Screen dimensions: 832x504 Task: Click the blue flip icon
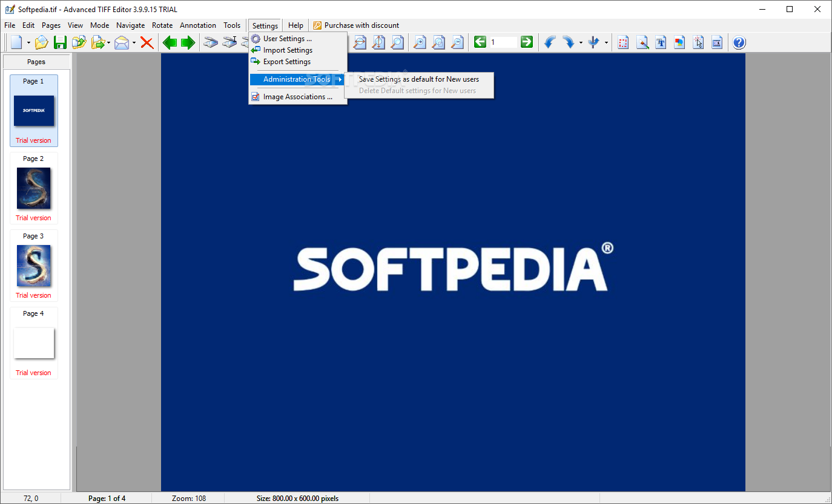(594, 42)
